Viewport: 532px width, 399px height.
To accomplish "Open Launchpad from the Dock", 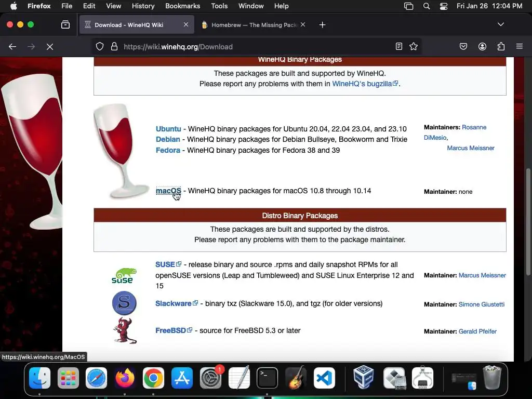I will point(68,378).
